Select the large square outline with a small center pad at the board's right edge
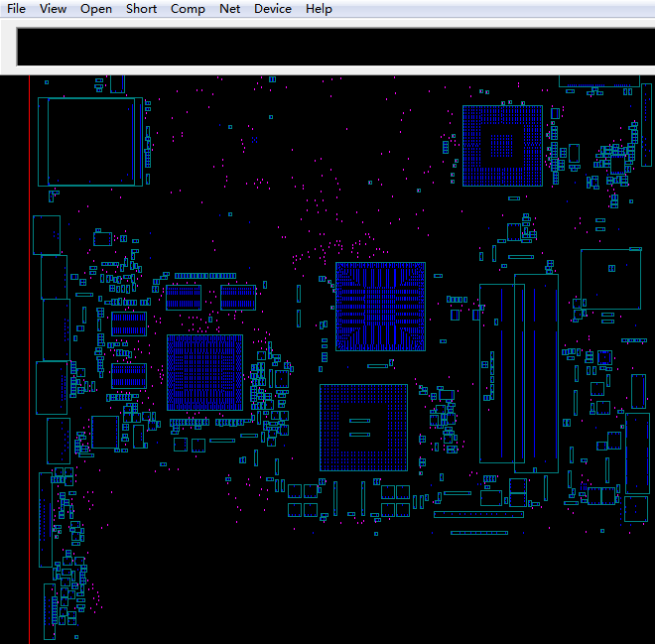The height and width of the screenshot is (644, 655). click(610, 279)
